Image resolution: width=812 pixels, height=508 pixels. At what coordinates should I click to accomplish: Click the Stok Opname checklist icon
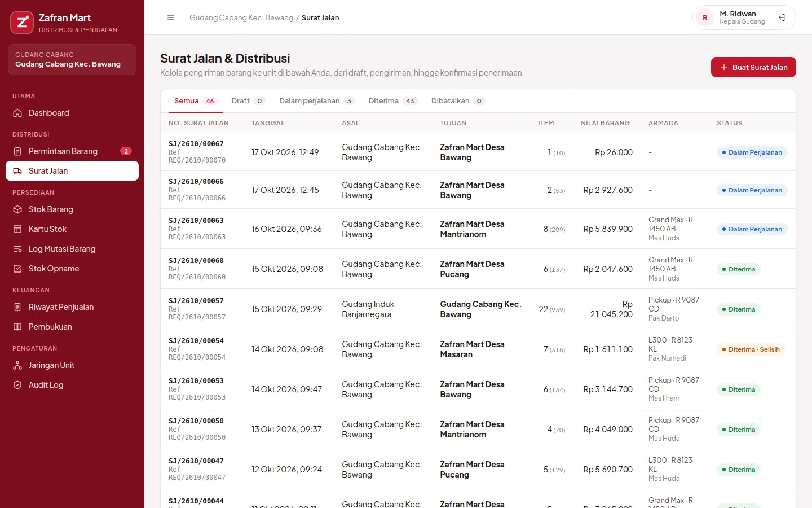17,269
